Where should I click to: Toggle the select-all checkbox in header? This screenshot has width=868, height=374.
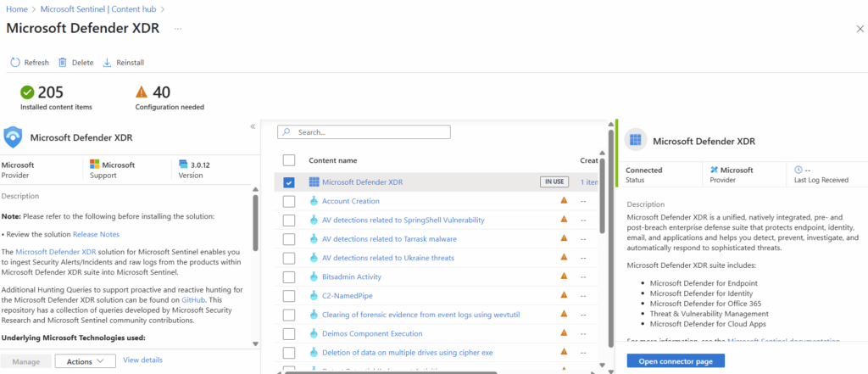(x=289, y=160)
